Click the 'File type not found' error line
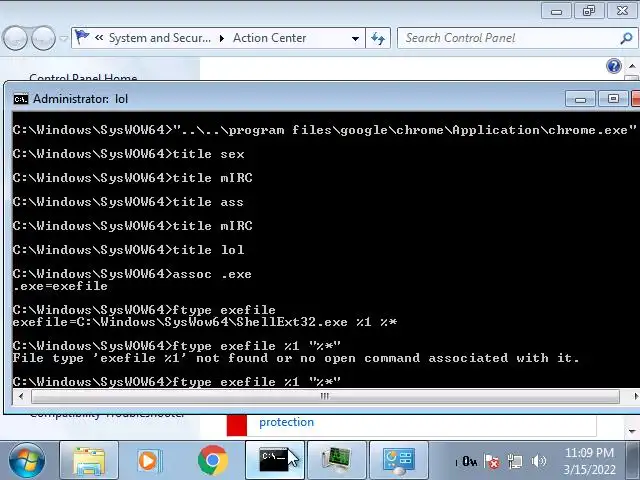Viewport: 640px width, 480px height. point(296,358)
